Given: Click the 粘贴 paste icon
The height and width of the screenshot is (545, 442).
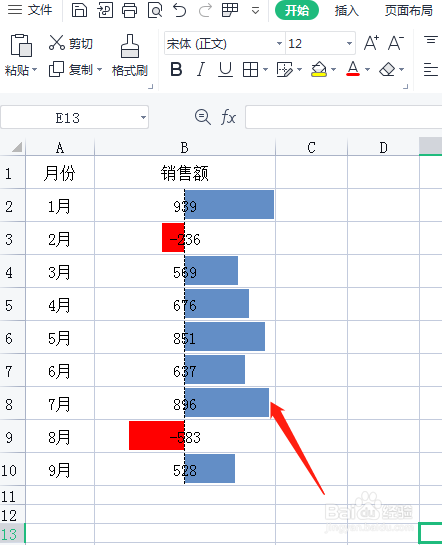Looking at the screenshot, I should coord(21,45).
